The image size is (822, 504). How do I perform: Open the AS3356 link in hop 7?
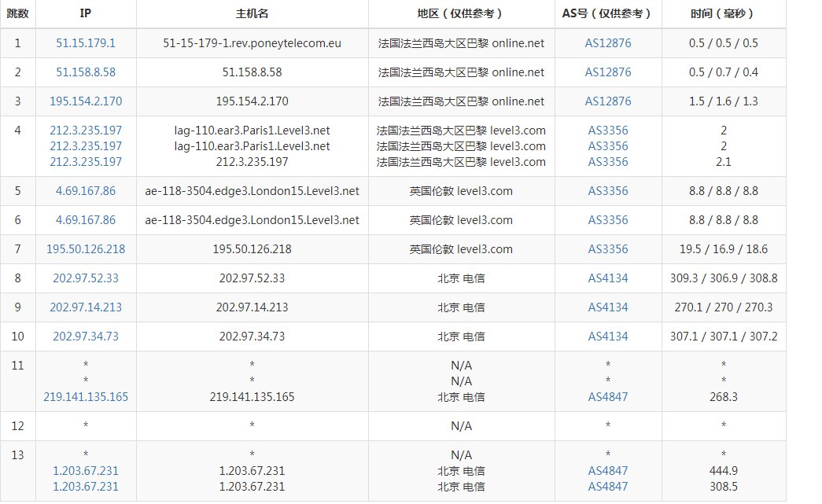(607, 249)
